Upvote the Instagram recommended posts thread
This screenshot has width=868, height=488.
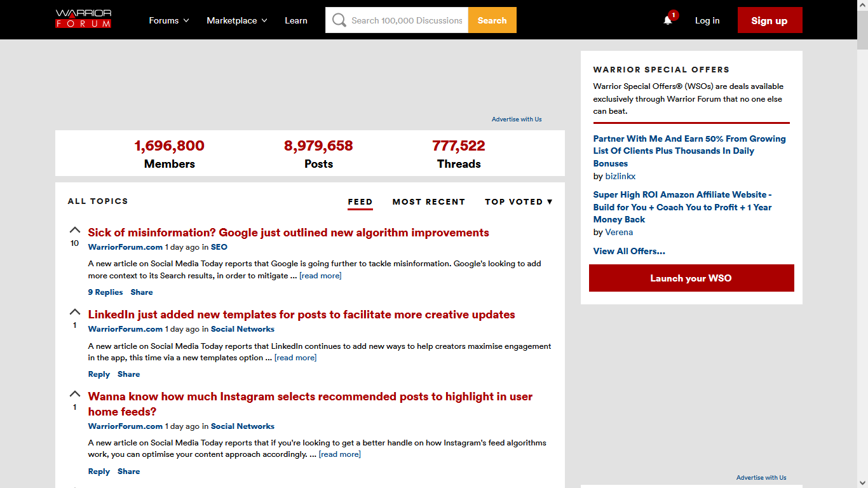(75, 394)
